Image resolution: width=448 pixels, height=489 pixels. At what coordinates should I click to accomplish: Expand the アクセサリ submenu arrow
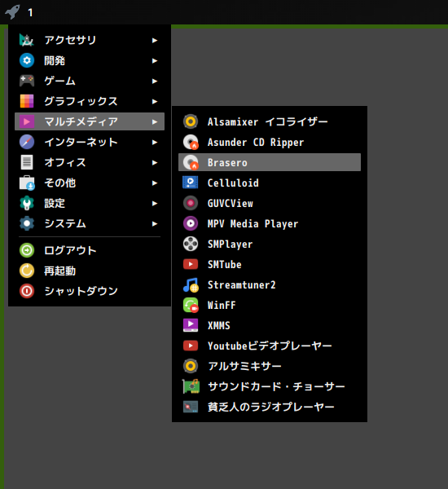[155, 40]
